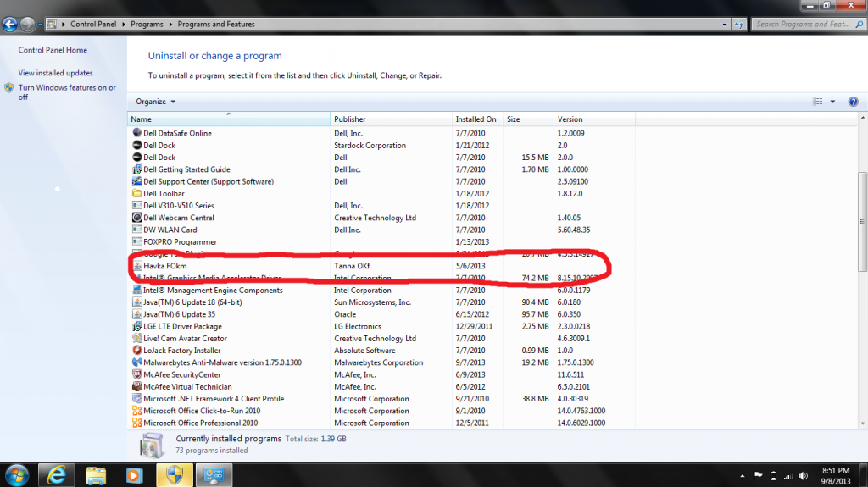Select LGE LTE Driver Package icon
This screenshot has width=868, height=487.
136,326
